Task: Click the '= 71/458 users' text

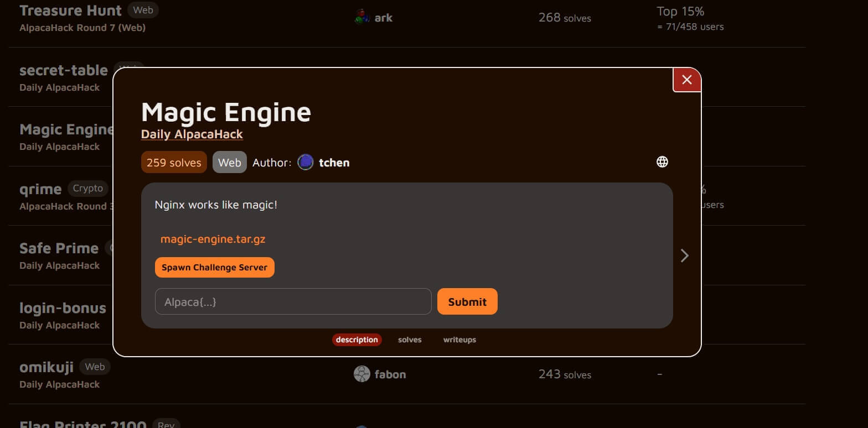Action: coord(690,27)
